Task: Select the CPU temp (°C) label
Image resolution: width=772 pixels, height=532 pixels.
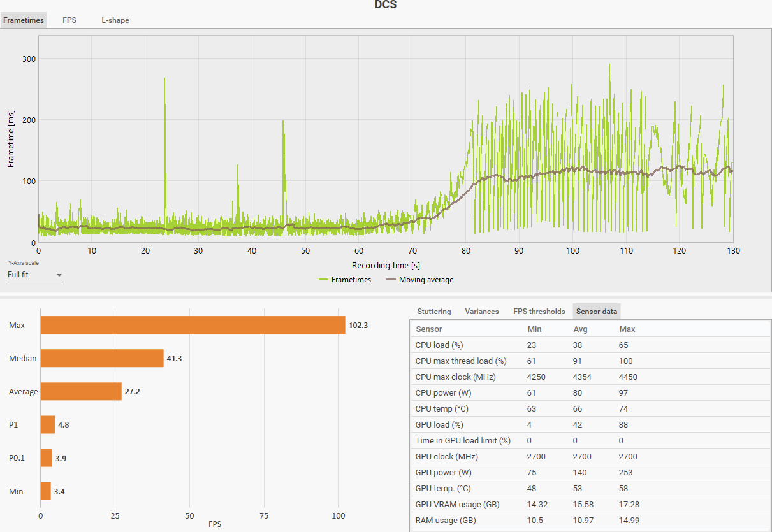Action: (x=441, y=409)
